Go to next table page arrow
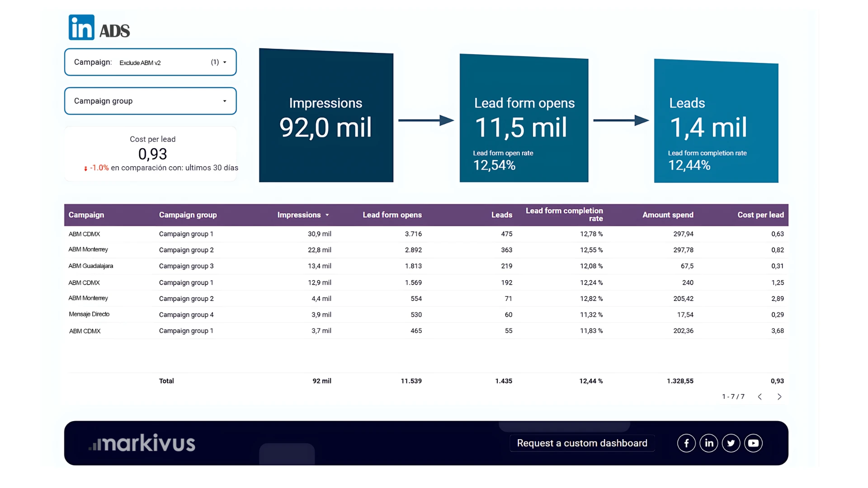 click(x=779, y=397)
